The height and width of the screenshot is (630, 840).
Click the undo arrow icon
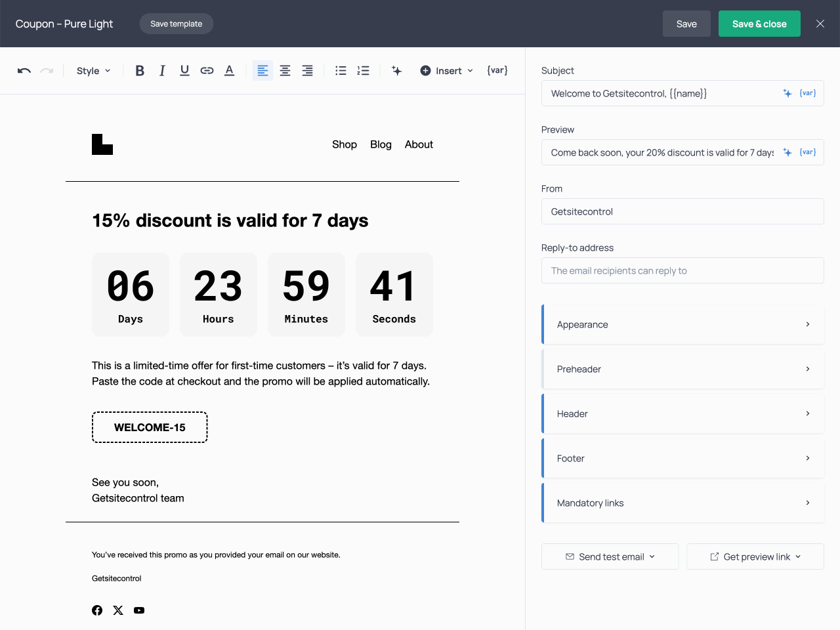(x=24, y=71)
